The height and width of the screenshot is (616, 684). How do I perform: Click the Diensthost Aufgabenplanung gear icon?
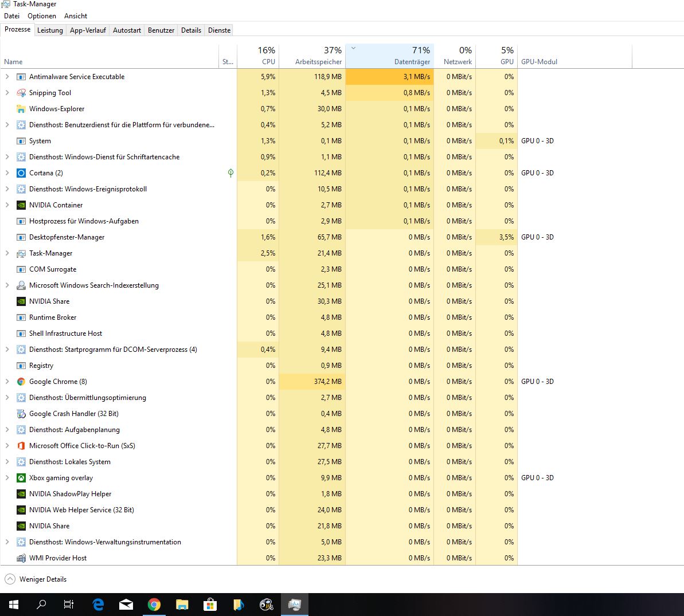21,430
